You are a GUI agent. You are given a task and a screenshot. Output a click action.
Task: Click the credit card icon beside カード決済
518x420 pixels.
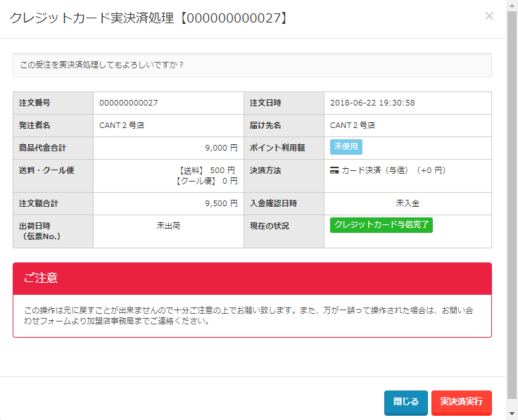pos(334,170)
